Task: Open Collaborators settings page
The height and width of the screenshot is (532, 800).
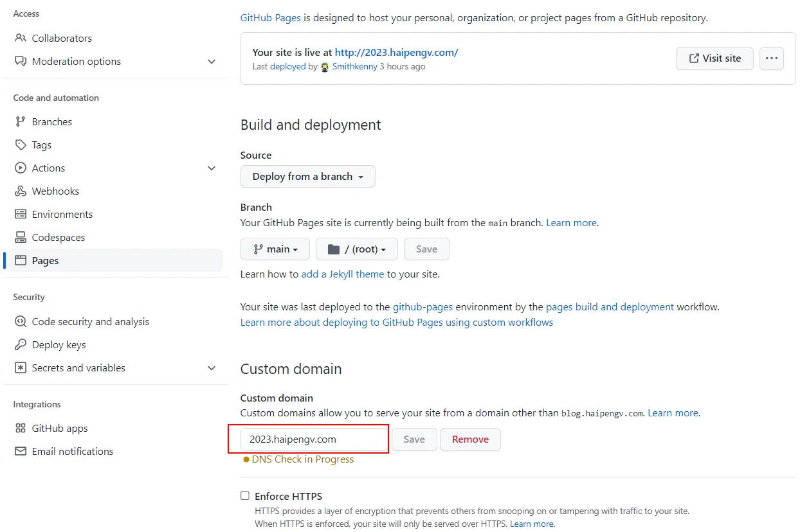Action: coord(62,38)
